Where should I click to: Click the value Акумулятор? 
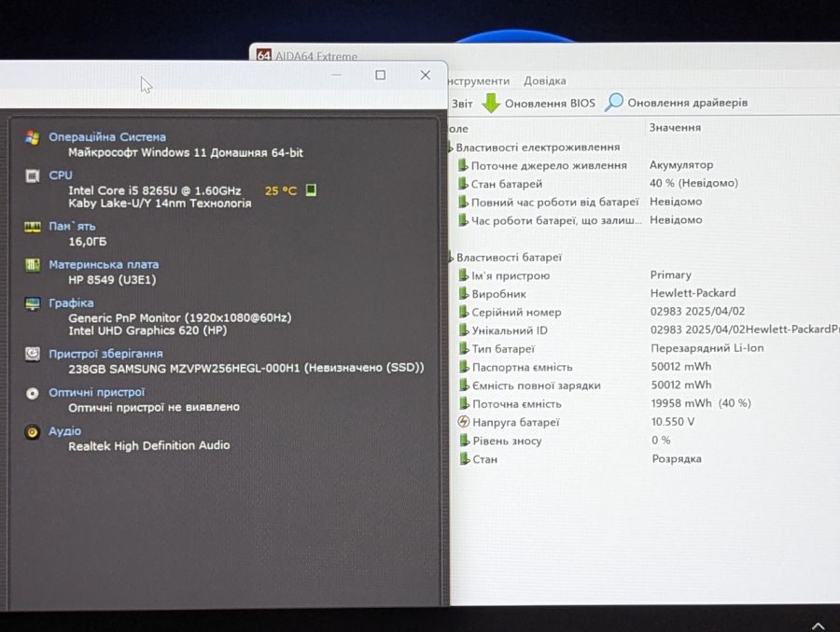[x=681, y=165]
